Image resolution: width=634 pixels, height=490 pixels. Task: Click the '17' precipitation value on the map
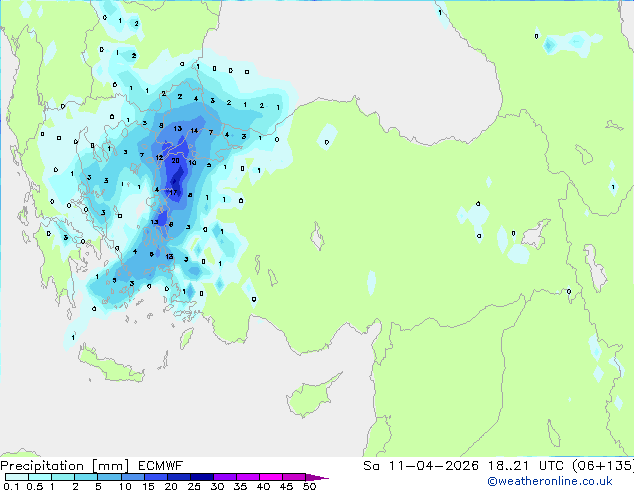pos(173,192)
